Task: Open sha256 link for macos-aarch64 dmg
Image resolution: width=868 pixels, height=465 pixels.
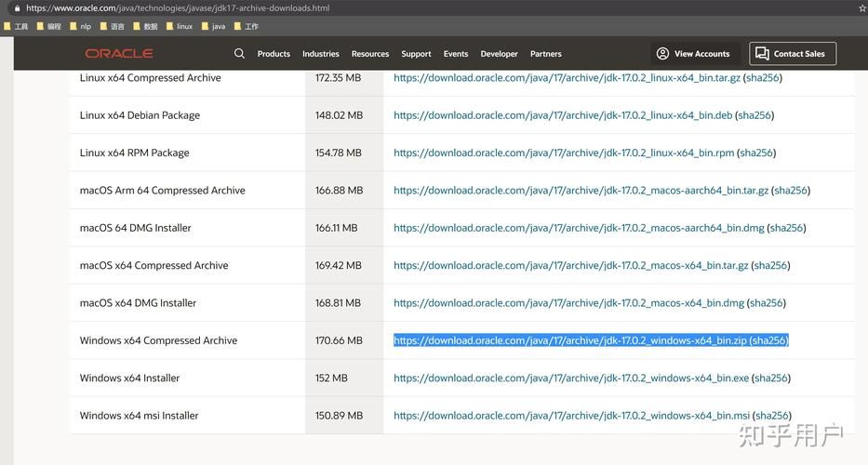Action: (x=786, y=228)
